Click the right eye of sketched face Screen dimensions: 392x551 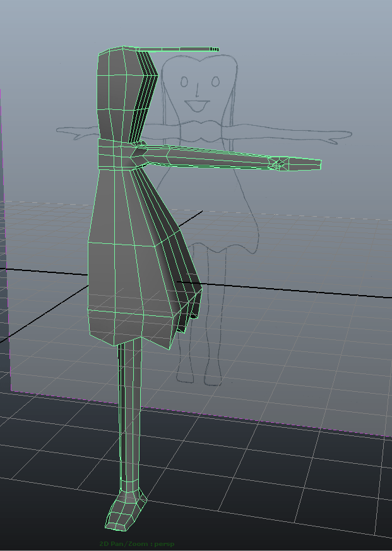(x=215, y=82)
